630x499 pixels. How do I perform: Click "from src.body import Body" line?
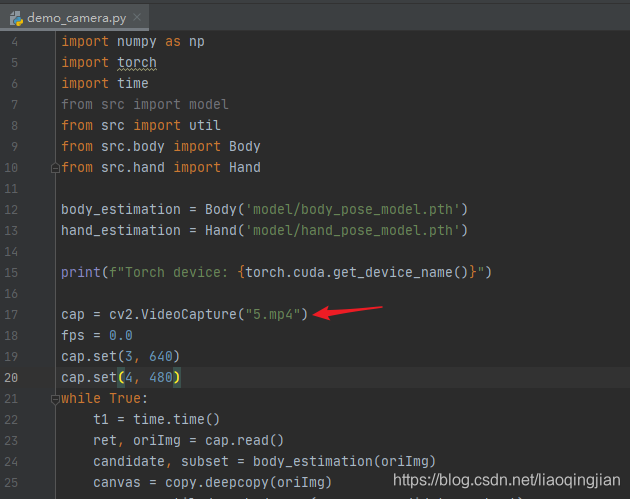[161, 146]
